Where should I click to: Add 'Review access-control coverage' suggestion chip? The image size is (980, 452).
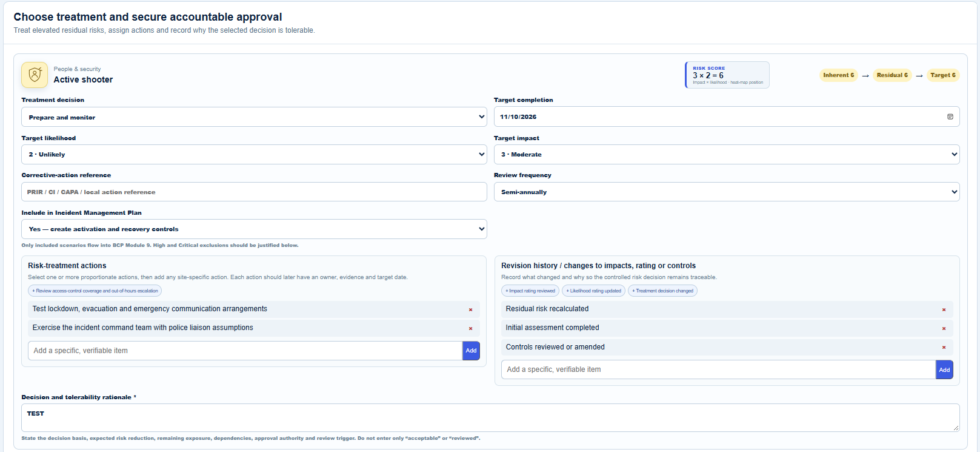95,291
